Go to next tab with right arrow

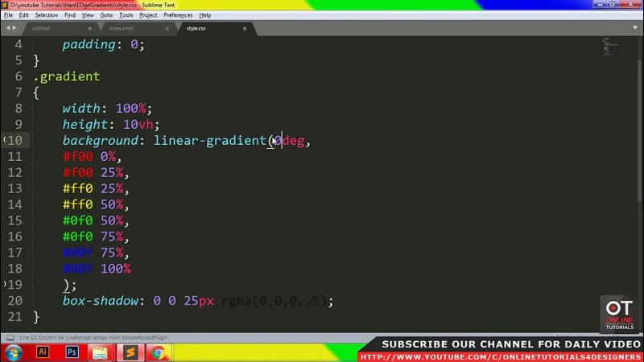pos(14,28)
